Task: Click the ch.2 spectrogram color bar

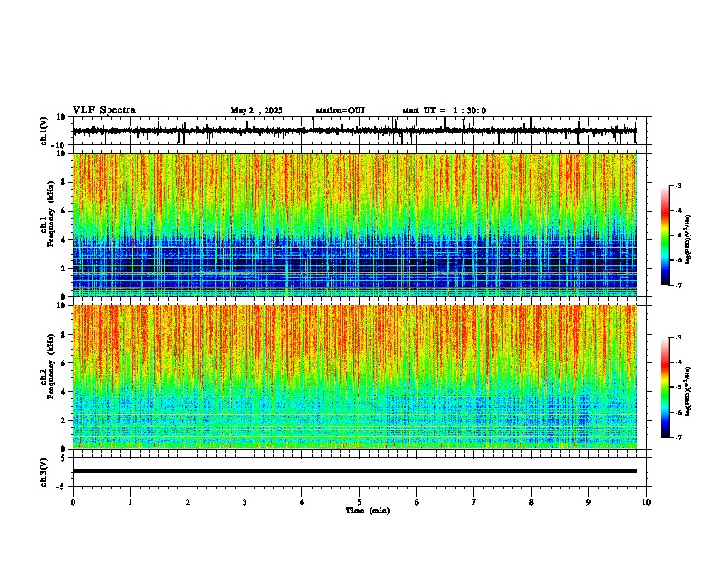Action: pyautogui.click(x=665, y=387)
